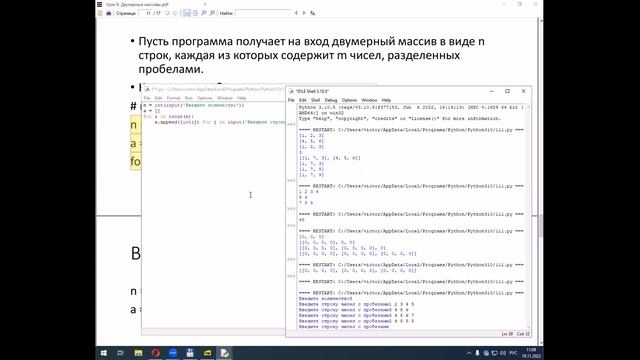This screenshot has width=640, height=360.
Task: Open Options menu in IDLE editor window
Action: (x=205, y=98)
